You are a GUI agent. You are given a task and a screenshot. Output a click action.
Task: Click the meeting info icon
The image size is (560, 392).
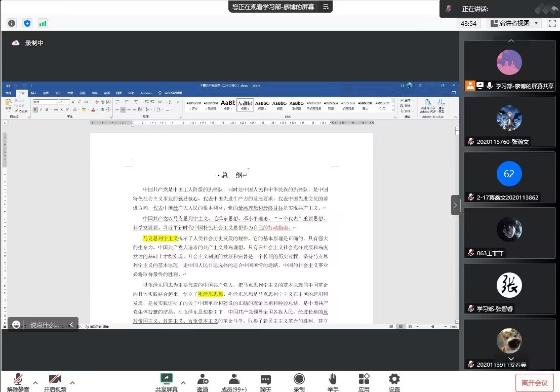[12, 23]
